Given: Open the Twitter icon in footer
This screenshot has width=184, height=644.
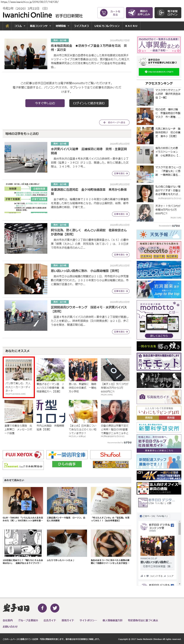Looking at the screenshot, I should tap(55, 608).
